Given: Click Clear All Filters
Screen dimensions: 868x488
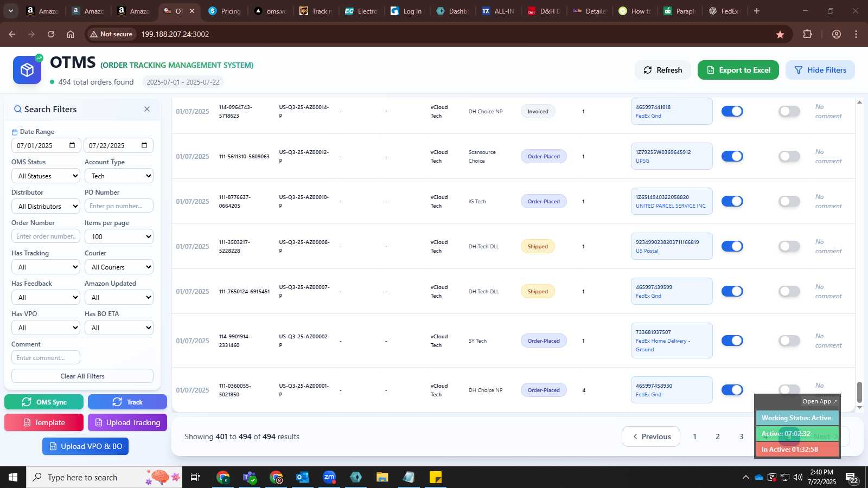Looking at the screenshot, I should 82,376.
